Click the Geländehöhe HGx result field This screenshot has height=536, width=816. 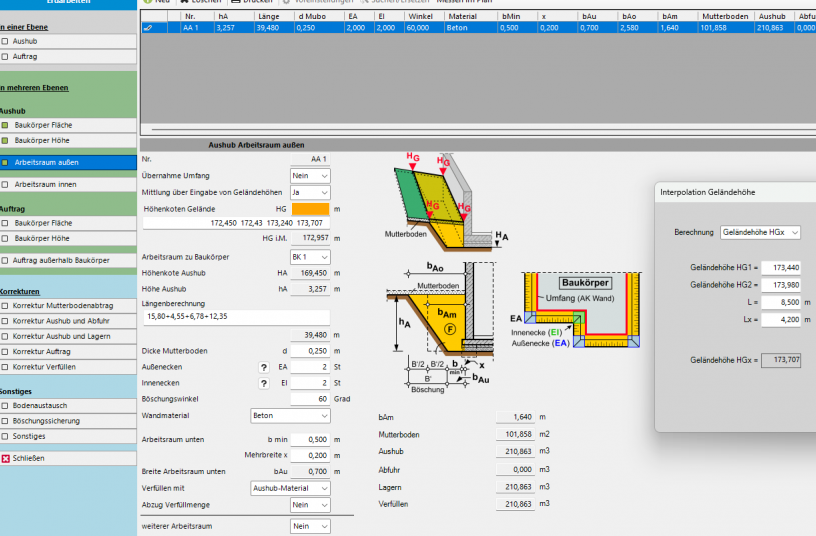point(781,360)
